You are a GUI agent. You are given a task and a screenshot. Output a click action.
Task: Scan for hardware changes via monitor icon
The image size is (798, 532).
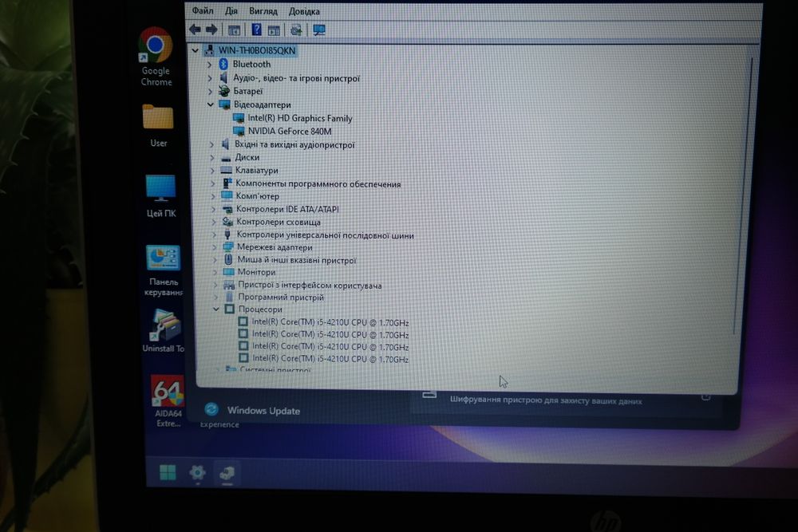click(319, 30)
